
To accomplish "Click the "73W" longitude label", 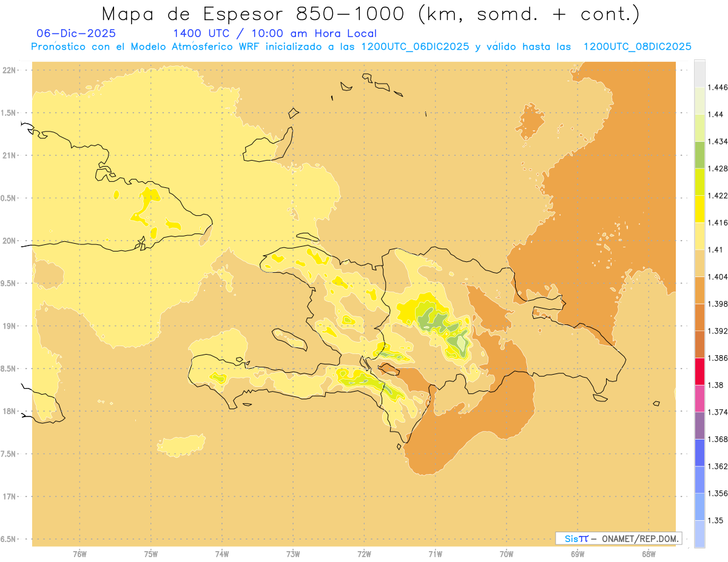I will pos(293,554).
